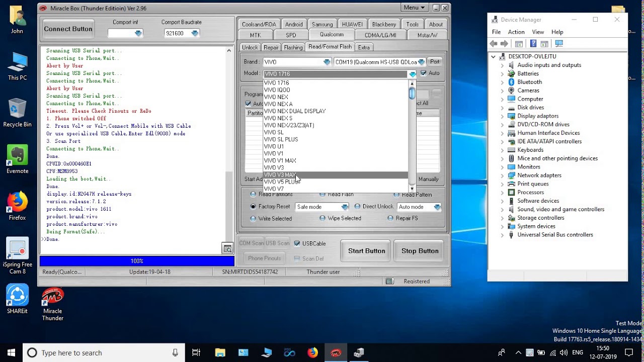Open the Comport inf dropdown
This screenshot has height=362, width=644.
(x=125, y=33)
